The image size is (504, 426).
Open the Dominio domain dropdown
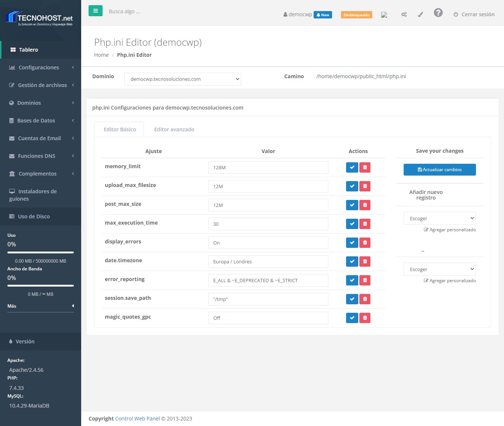183,79
